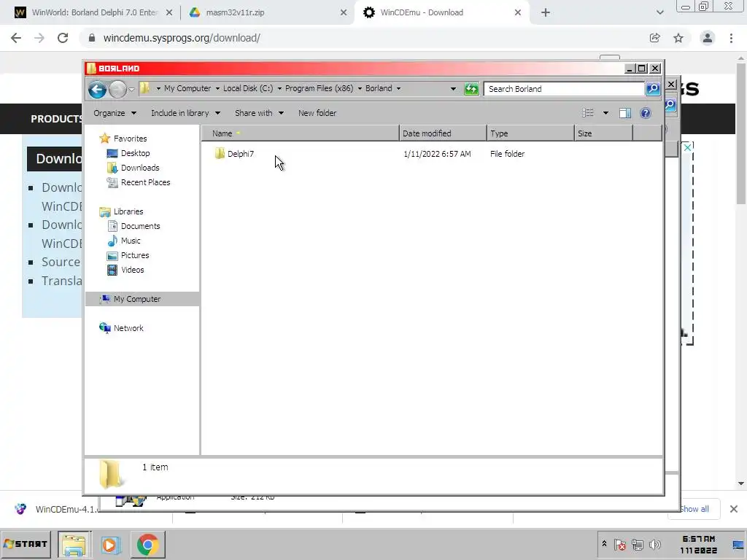Click Show all downloads link
This screenshot has width=747, height=560.
tap(694, 509)
